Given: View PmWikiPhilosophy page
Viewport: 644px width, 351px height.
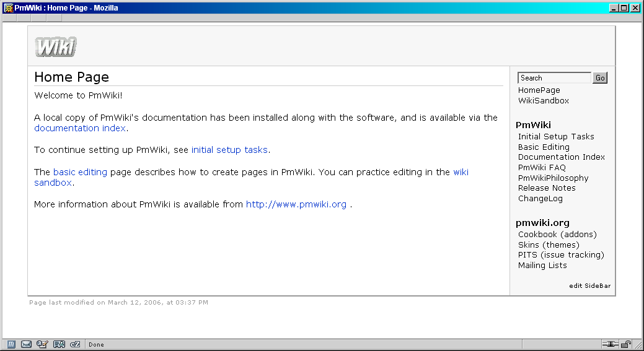Looking at the screenshot, I should click(554, 178).
